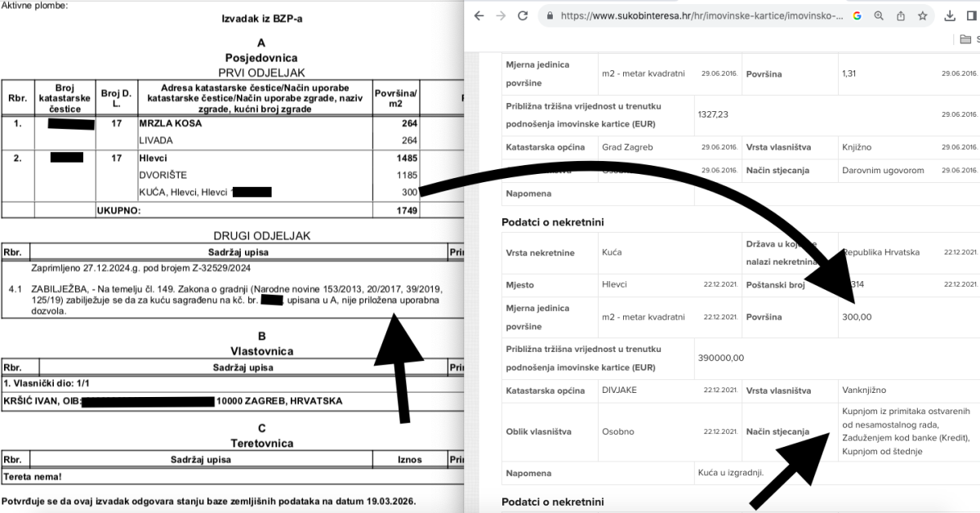Bookmark this page with the star icon
Image resolution: width=980 pixels, height=513 pixels.
(922, 16)
